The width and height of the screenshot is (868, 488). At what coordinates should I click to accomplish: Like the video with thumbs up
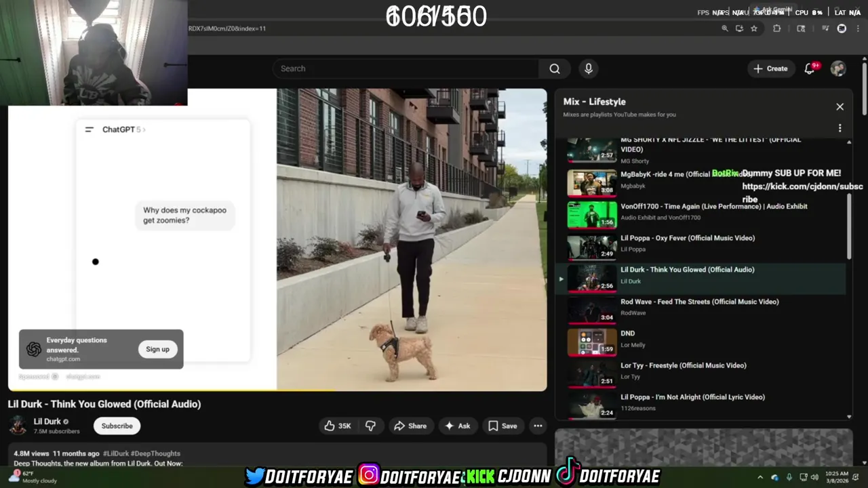[x=338, y=426]
